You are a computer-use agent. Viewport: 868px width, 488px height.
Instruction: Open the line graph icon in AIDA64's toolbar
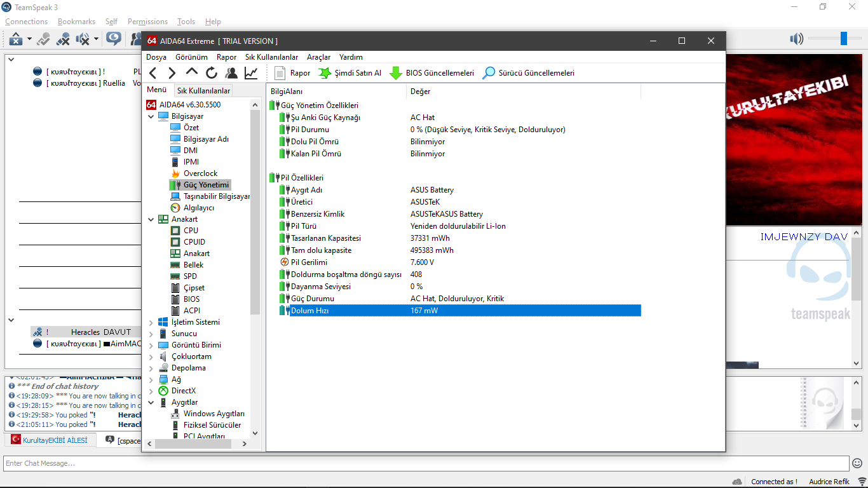251,73
